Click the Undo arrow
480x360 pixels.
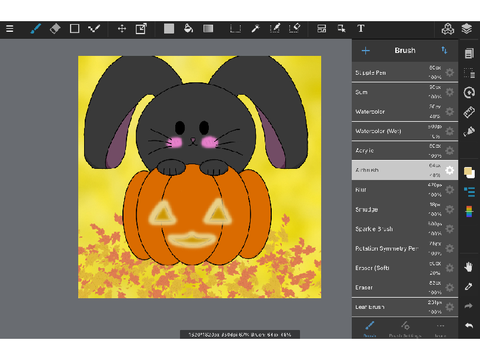point(469,325)
